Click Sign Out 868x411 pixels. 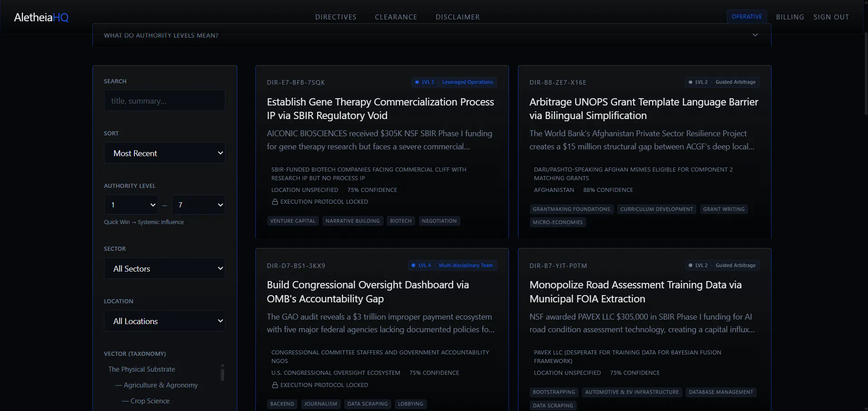point(831,17)
